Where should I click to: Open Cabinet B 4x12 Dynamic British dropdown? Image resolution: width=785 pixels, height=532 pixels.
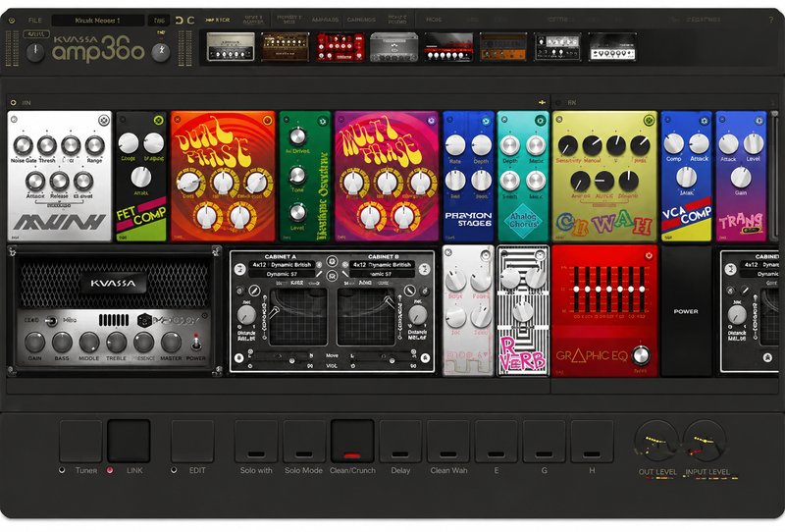[x=382, y=264]
